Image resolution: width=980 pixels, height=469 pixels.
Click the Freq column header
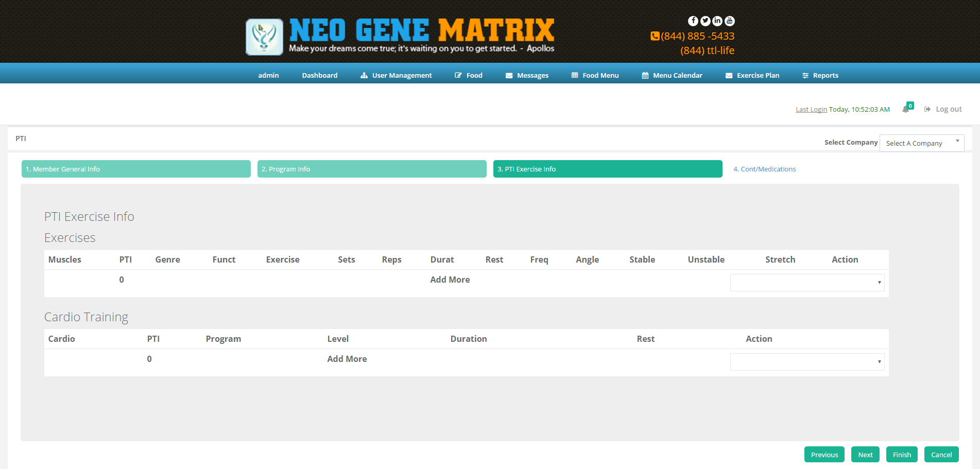539,259
